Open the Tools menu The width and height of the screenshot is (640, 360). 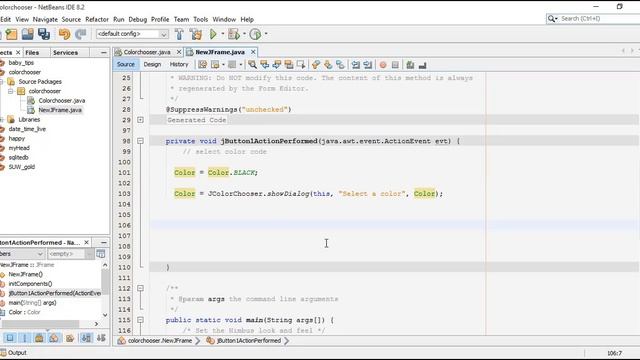(200, 19)
